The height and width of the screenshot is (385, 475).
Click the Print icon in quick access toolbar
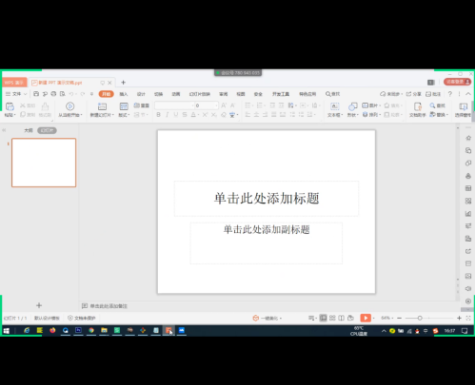point(53,94)
